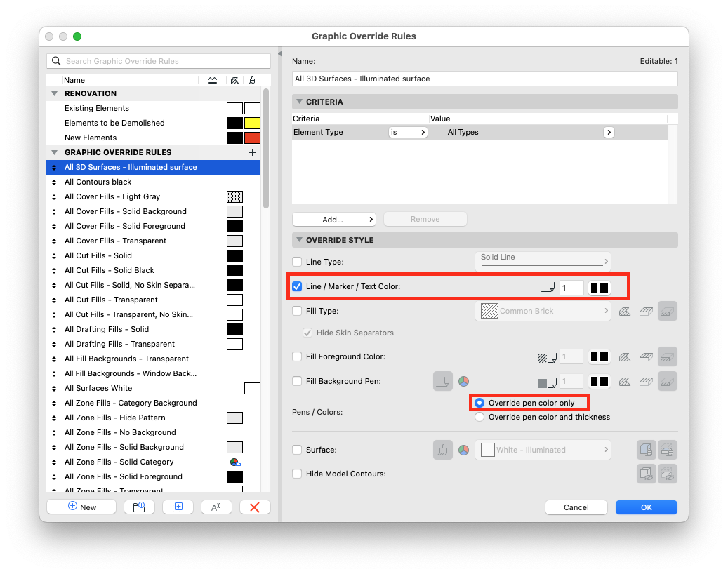
Task: Open the Common Brick fill selector
Action: point(543,311)
